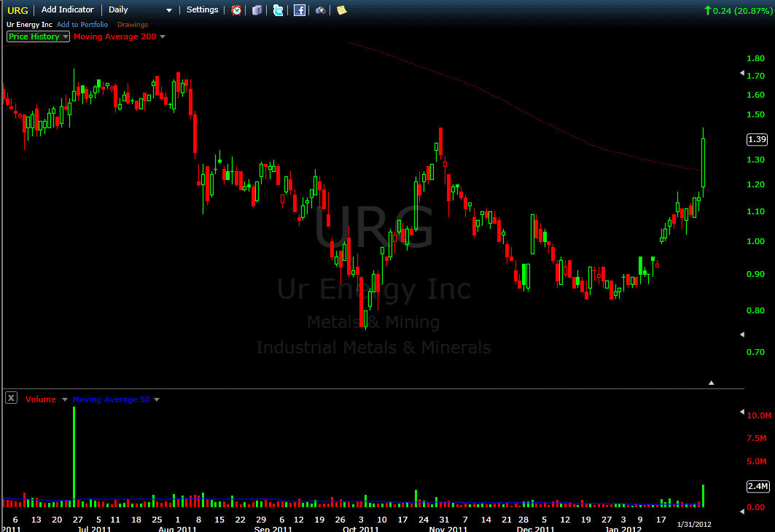
Task: Click the 1.80 price axis label
Action: point(756,58)
